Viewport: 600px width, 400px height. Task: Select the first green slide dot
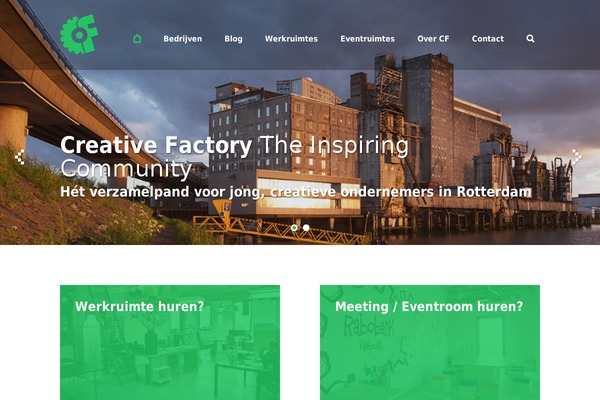[294, 228]
